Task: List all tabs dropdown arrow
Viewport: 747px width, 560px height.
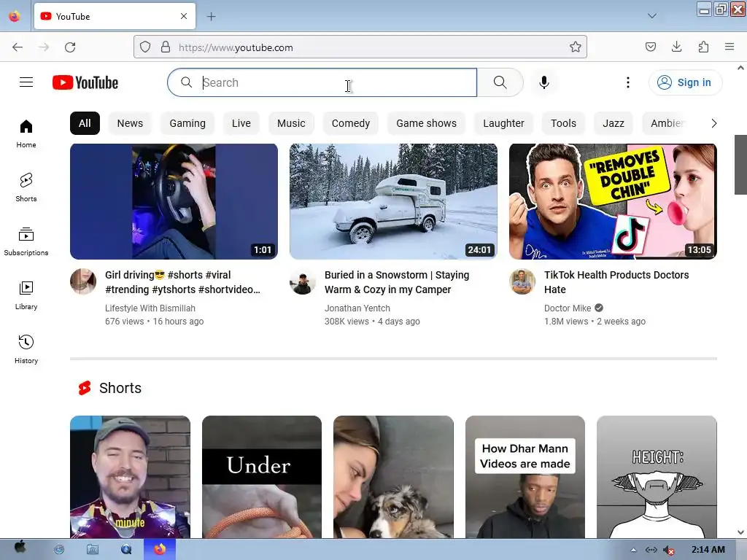Action: pyautogui.click(x=651, y=16)
